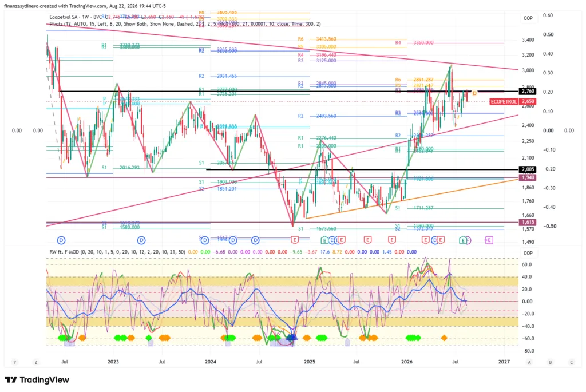
Task: Open the COP selector on the indicator pane
Action: tap(528, 253)
